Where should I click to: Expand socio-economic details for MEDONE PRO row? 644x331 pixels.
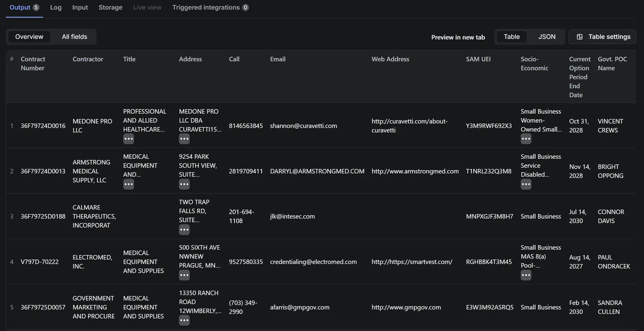(526, 139)
